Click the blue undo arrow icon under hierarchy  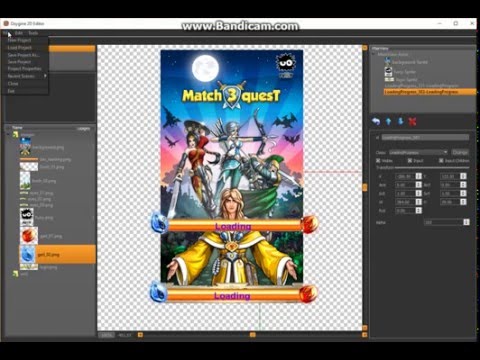coord(376,121)
